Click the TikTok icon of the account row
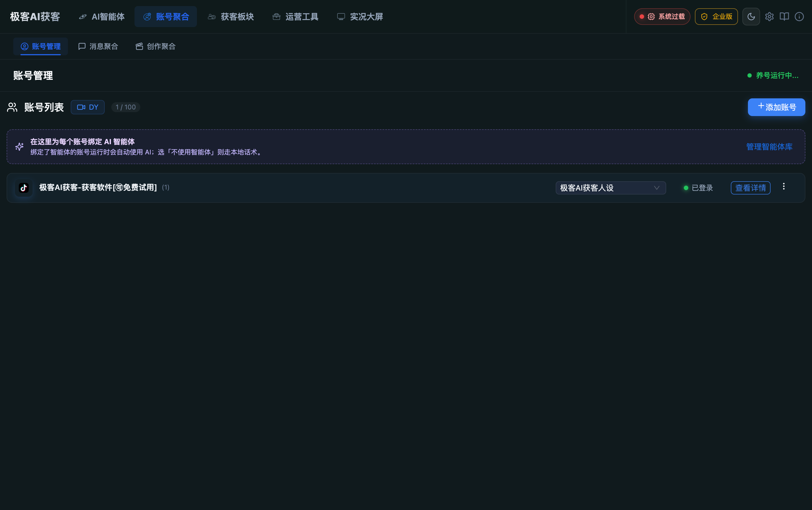This screenshot has height=510, width=812. coord(23,188)
